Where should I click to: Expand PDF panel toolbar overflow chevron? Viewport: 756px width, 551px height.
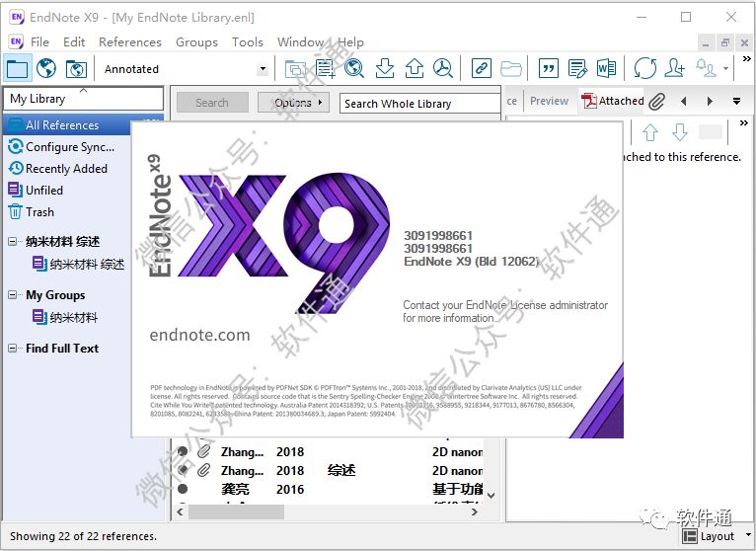(x=744, y=123)
